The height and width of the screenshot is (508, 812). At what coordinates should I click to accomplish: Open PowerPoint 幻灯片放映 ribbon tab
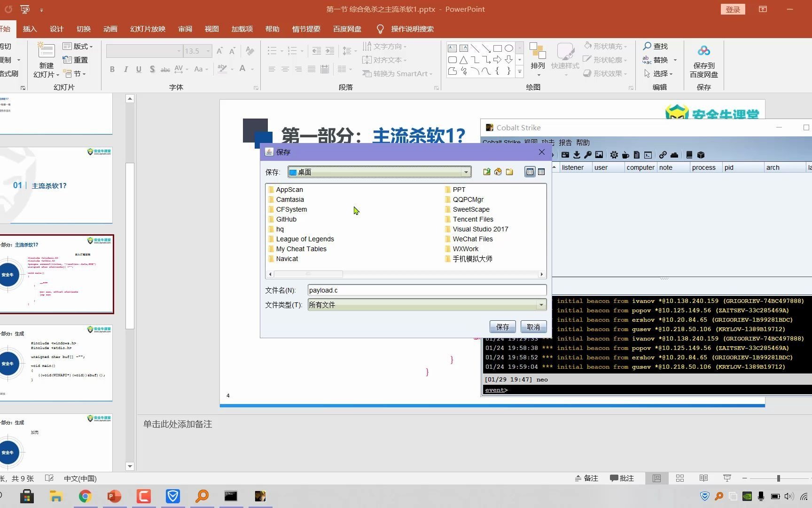[x=148, y=29]
